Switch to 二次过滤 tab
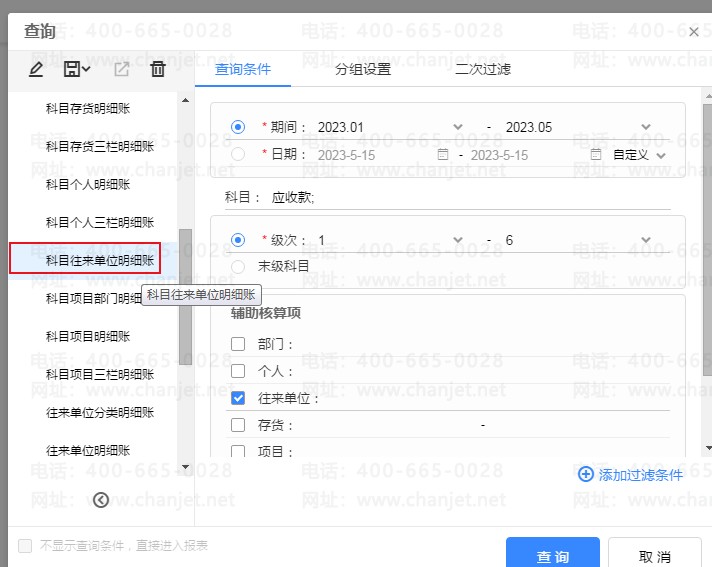 483,69
